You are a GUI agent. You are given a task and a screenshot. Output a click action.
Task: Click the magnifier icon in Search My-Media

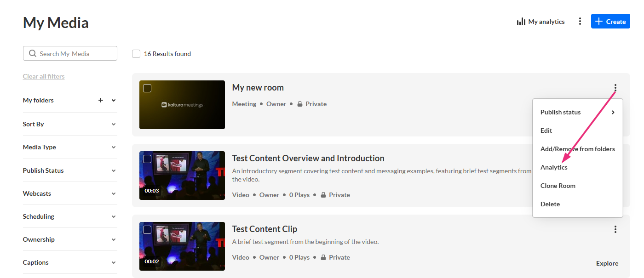(33, 53)
